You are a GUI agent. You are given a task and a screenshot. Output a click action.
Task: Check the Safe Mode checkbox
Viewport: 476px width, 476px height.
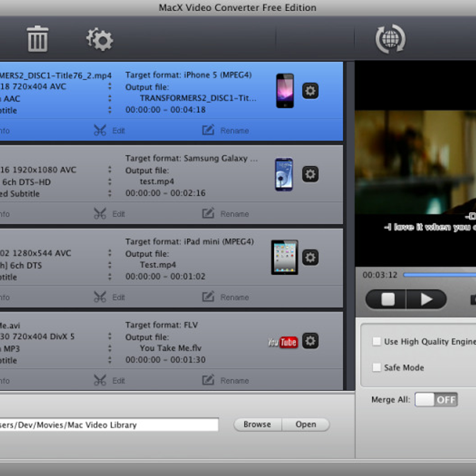coord(377,367)
